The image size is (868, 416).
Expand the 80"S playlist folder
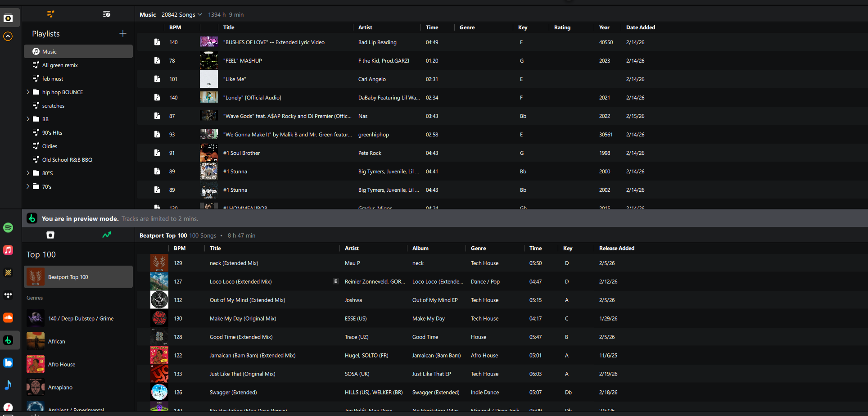(28, 173)
